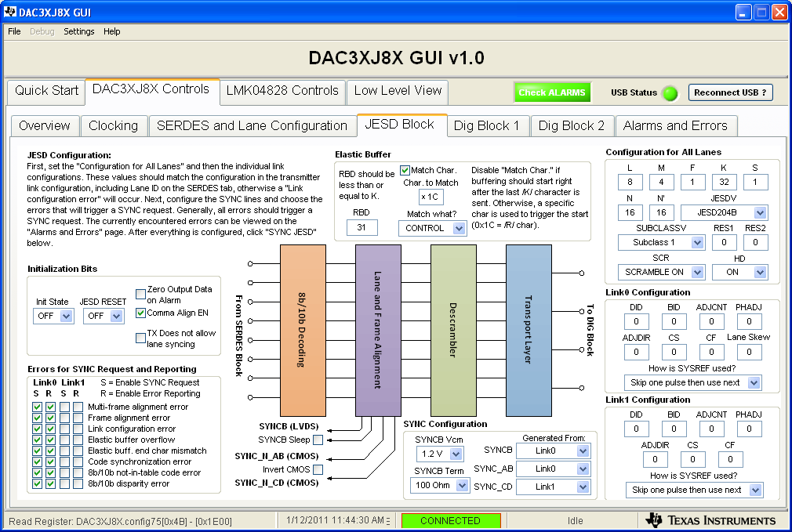Enable Link1 R for Elastic buffer overflow
Image resolution: width=792 pixels, height=532 pixels.
[78, 440]
